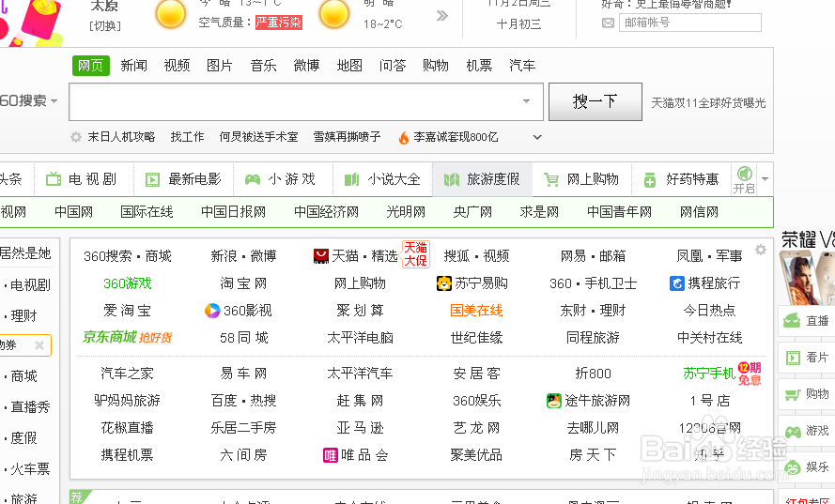Select the 网页 search tab
This screenshot has height=504, width=835.
(x=91, y=66)
